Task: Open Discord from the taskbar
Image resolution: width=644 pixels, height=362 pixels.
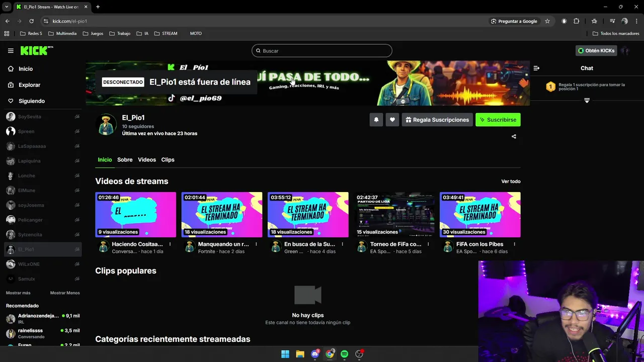Action: click(315, 354)
